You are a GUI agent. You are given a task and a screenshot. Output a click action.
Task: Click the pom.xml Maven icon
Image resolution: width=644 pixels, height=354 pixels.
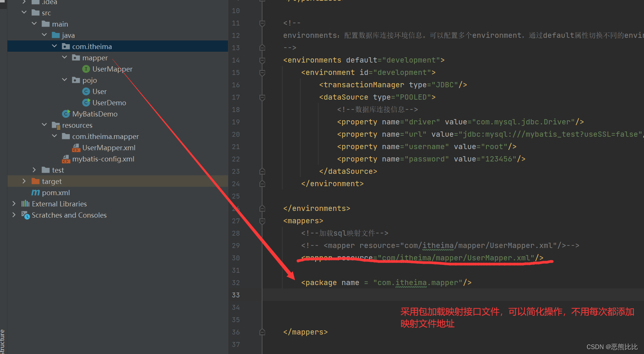tap(36, 193)
